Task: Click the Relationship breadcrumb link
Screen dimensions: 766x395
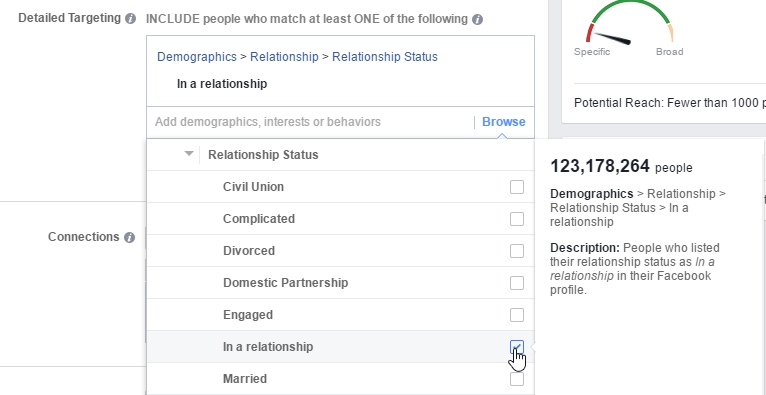Action: [x=284, y=57]
